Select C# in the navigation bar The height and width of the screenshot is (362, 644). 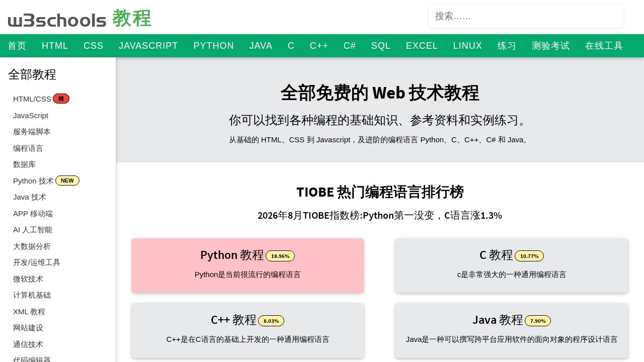coord(350,46)
